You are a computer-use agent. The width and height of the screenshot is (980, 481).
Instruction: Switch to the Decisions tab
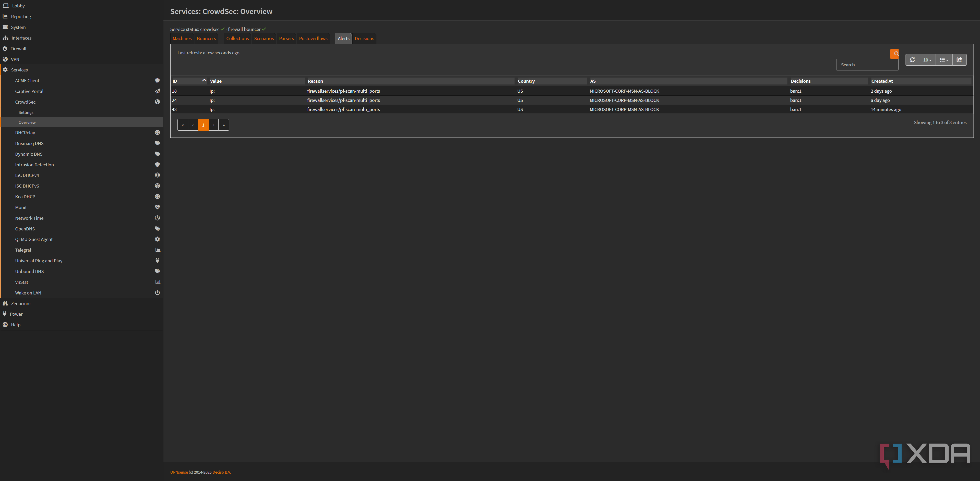[364, 39]
